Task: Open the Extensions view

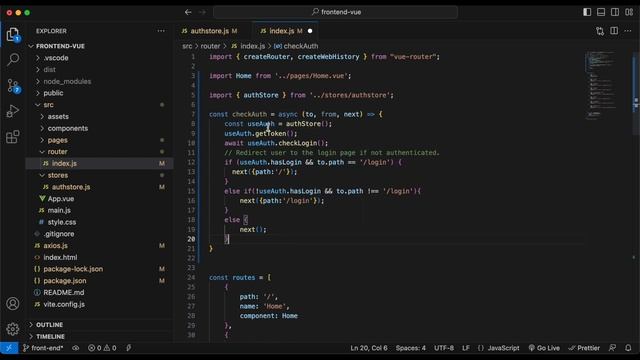Action: 13,136
